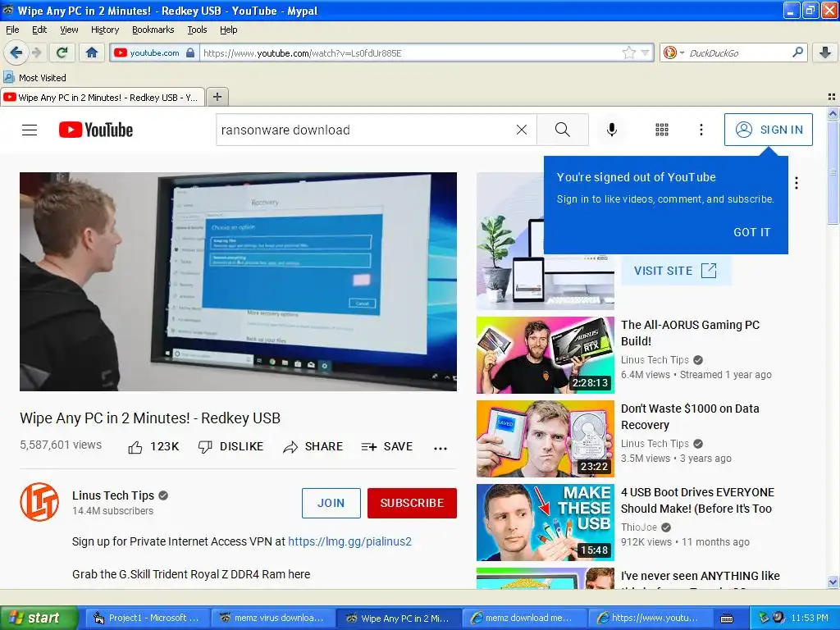Open the YouTube apps grid icon
This screenshot has height=630, width=840.
point(662,130)
